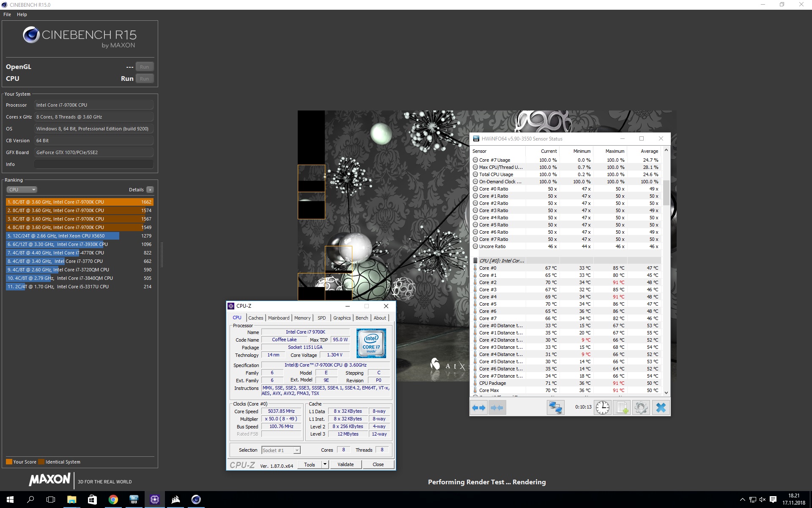Image resolution: width=812 pixels, height=508 pixels.
Task: Open taskbar Search icon
Action: [x=30, y=500]
